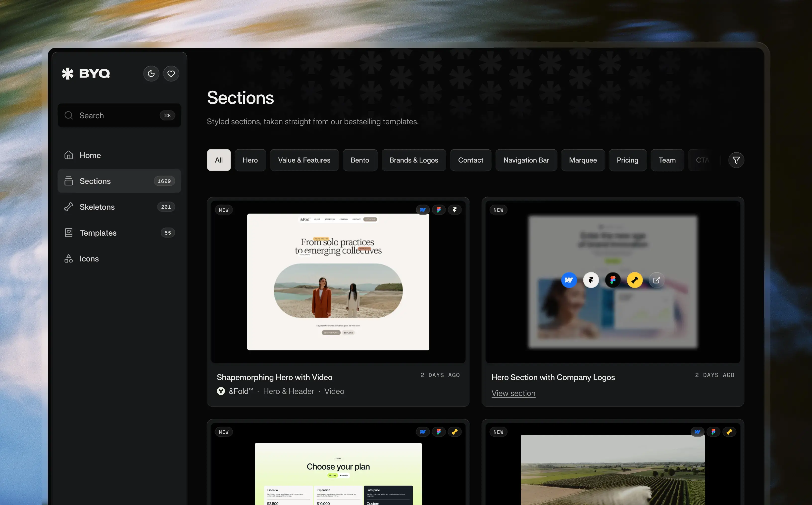Open the &Fold template link
Image resolution: width=812 pixels, height=505 pixels.
pyautogui.click(x=240, y=391)
